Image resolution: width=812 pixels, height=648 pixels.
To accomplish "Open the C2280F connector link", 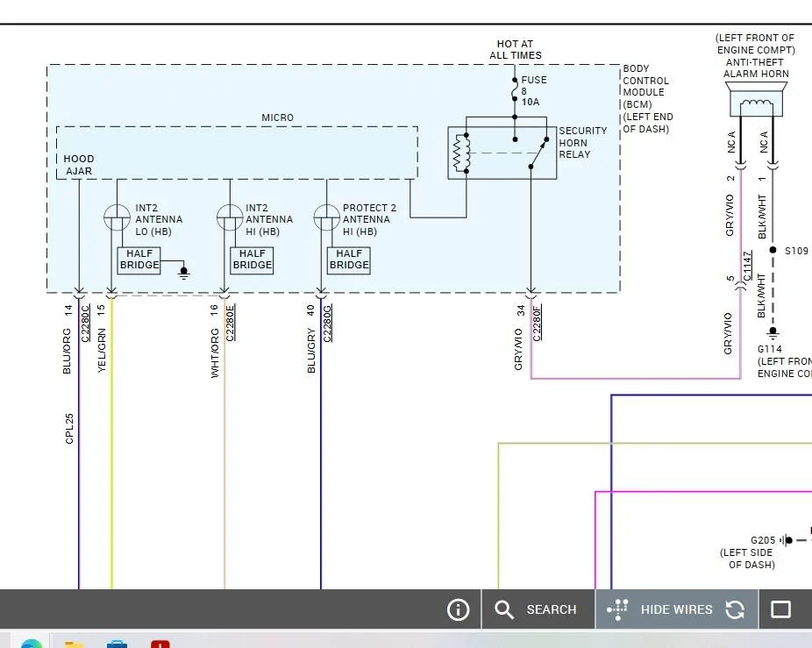I will pyautogui.click(x=537, y=324).
